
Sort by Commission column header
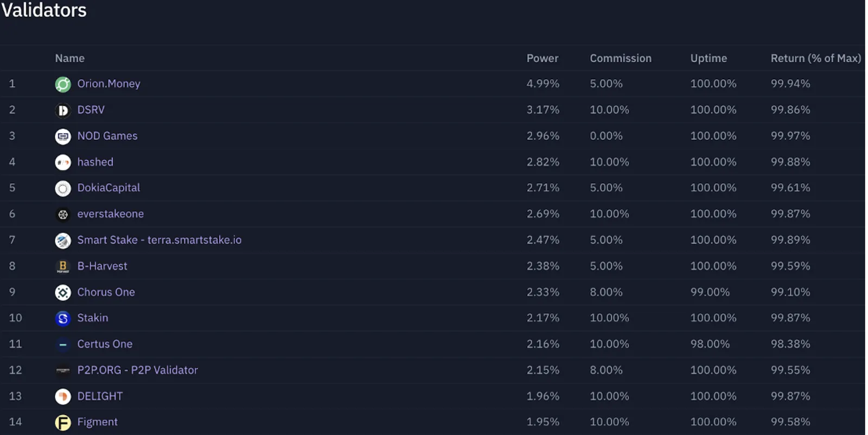coord(621,58)
